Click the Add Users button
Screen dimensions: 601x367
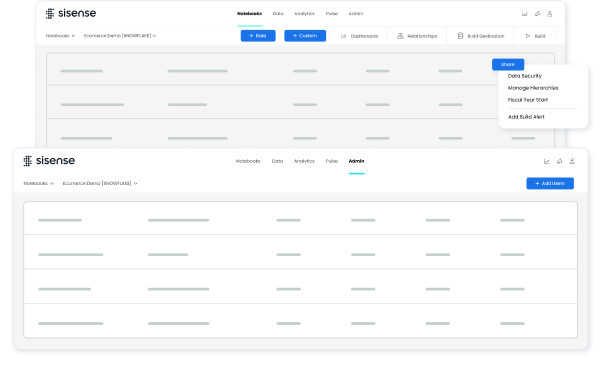pos(550,183)
